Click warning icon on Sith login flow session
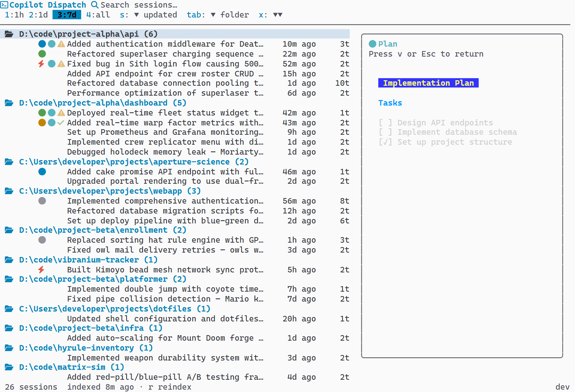Image resolution: width=575 pixels, height=392 pixels. click(x=61, y=64)
